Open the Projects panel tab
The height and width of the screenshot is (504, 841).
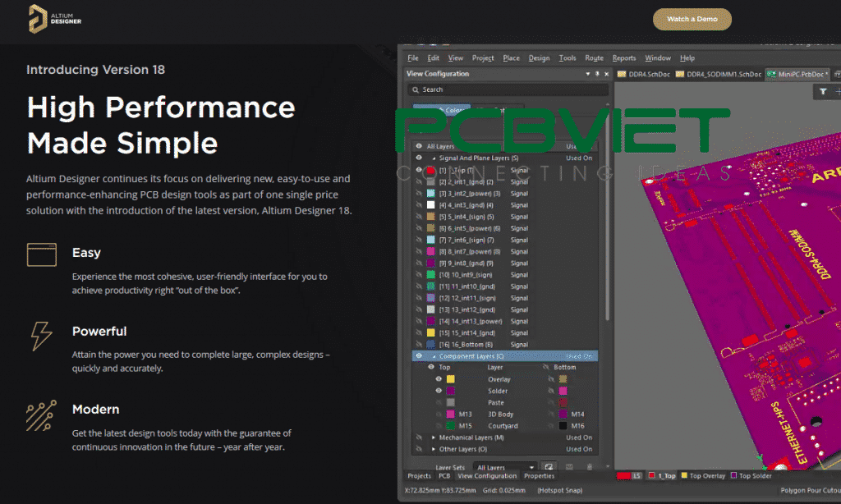419,476
